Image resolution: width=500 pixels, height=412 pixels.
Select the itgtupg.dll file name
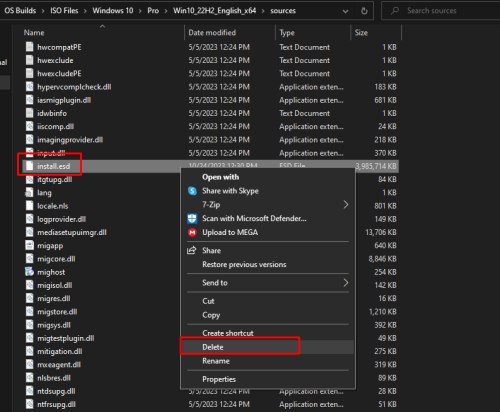(x=55, y=180)
